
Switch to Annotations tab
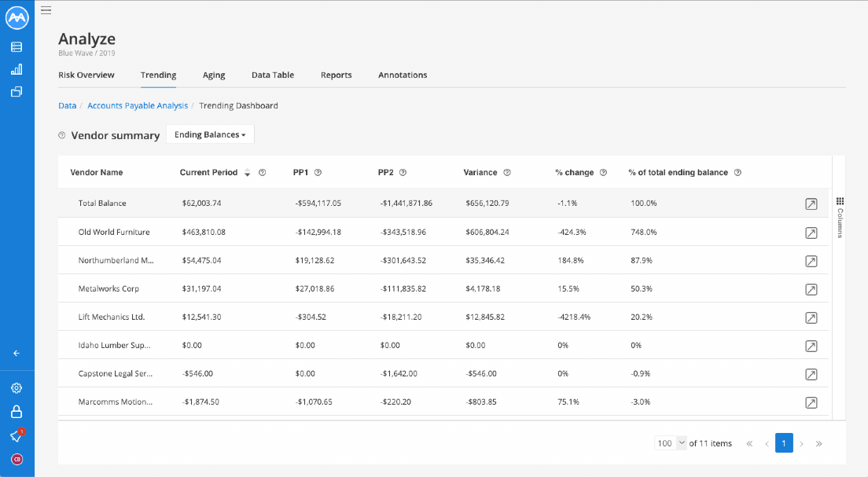point(403,75)
